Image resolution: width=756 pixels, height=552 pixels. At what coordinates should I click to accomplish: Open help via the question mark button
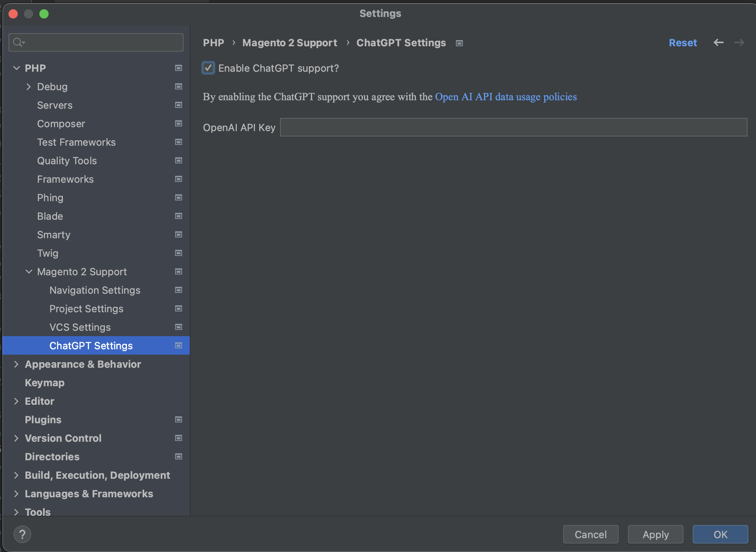[22, 534]
